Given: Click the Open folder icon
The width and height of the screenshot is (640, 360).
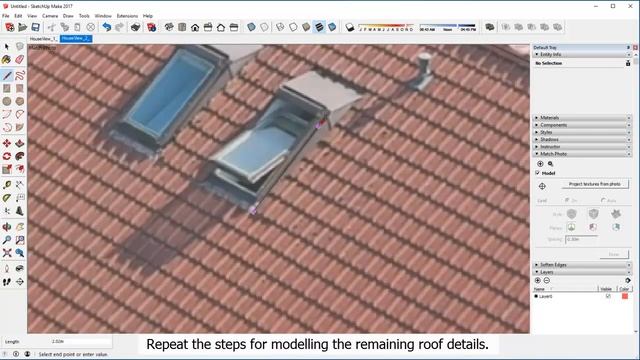Looking at the screenshot, I should coord(22,27).
